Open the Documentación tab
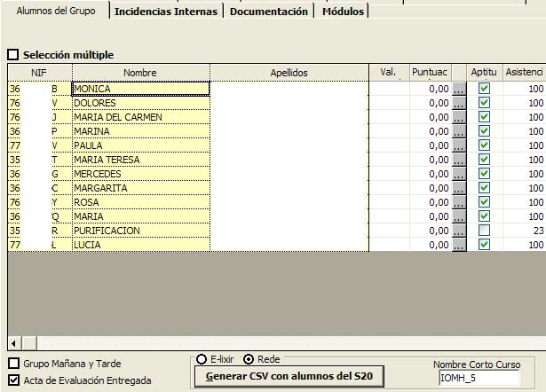 [269, 12]
